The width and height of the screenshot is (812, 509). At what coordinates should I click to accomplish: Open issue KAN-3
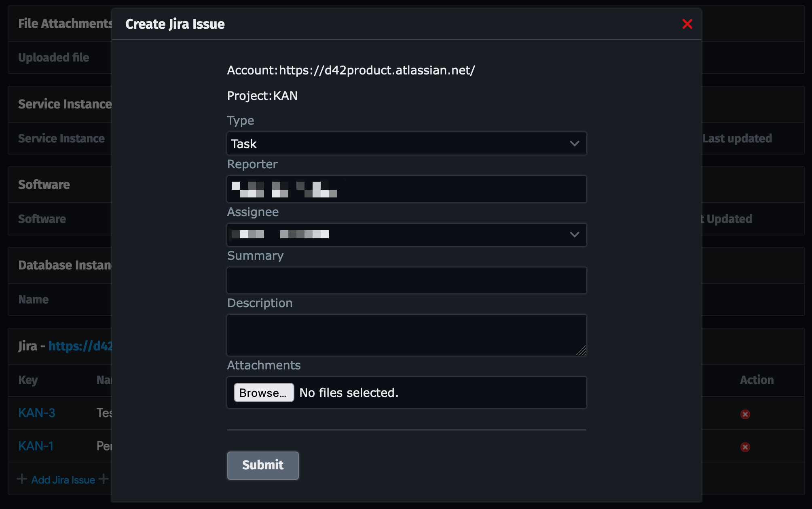coord(36,413)
